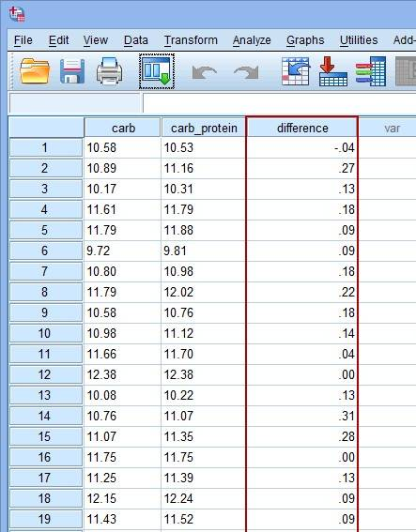
Task: Click the cell editor input bar
Action: point(280,103)
